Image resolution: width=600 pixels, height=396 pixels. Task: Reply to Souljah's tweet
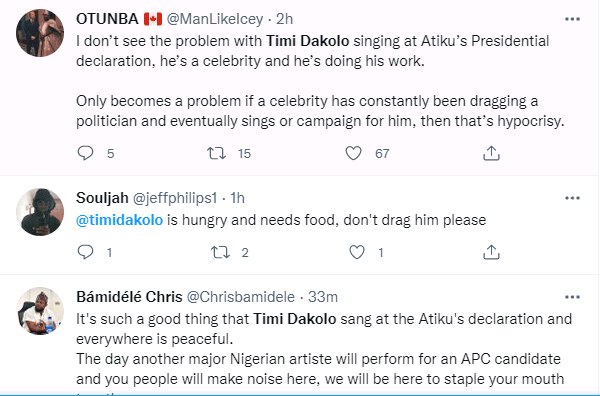click(85, 252)
